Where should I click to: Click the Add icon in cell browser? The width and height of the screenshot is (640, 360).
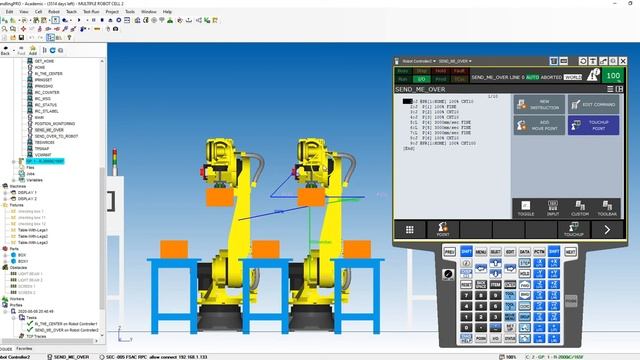33,50
